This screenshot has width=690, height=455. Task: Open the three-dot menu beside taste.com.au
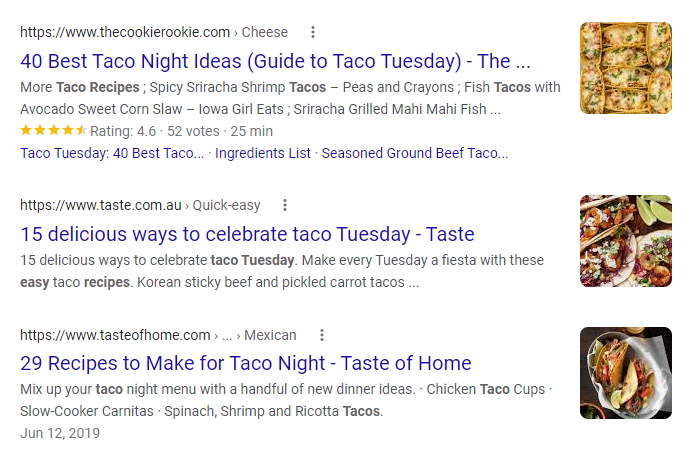tap(285, 205)
